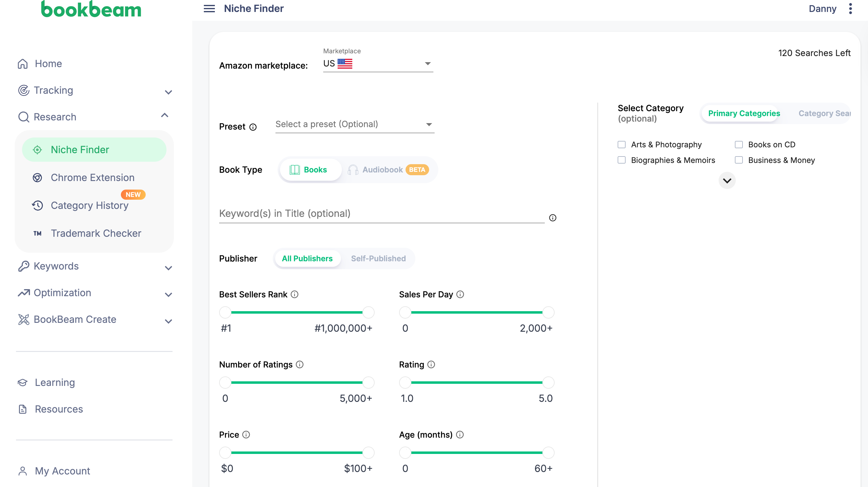Enable the Books on CD checkbox

[x=739, y=145]
